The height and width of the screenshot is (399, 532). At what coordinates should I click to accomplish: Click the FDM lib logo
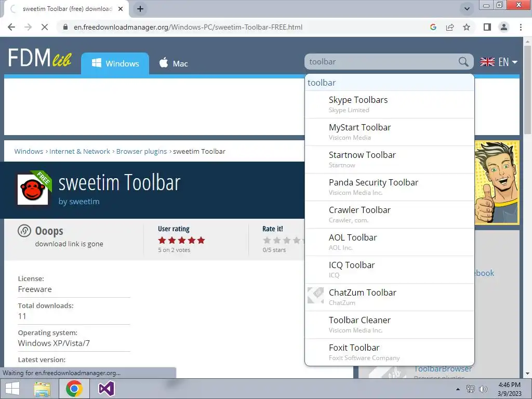[39, 57]
